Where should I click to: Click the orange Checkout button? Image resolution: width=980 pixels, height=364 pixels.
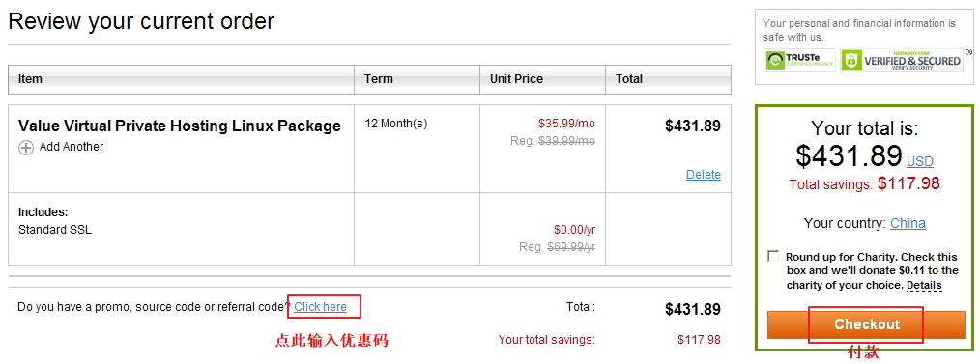[866, 324]
